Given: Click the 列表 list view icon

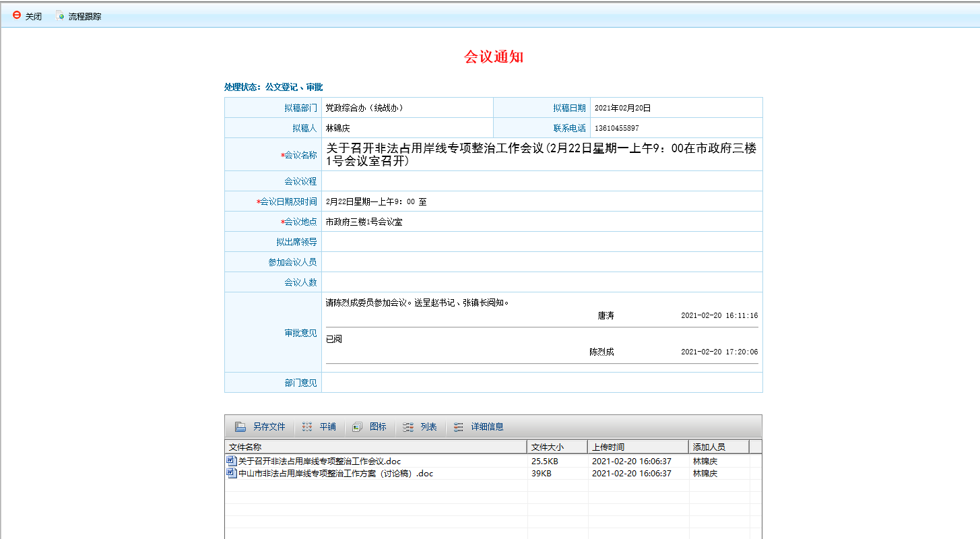Looking at the screenshot, I should click(408, 426).
